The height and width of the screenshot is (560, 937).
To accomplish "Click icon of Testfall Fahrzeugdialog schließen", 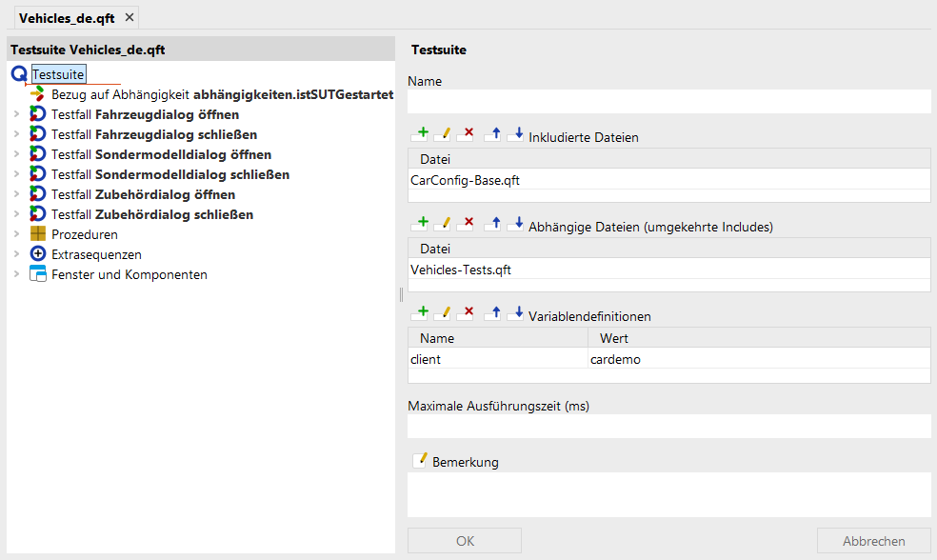I will (x=38, y=134).
